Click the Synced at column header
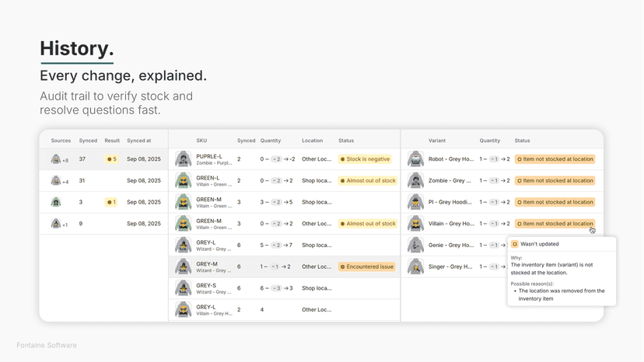This screenshot has width=644, height=362. [138, 141]
